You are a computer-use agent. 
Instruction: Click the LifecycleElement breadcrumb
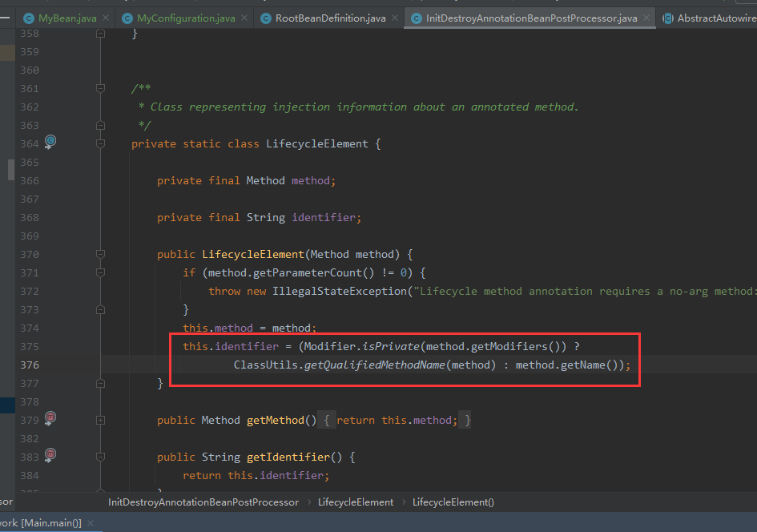click(x=356, y=502)
